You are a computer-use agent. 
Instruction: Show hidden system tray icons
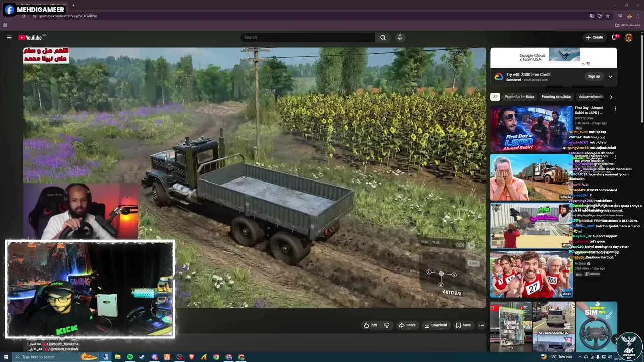tap(579, 357)
